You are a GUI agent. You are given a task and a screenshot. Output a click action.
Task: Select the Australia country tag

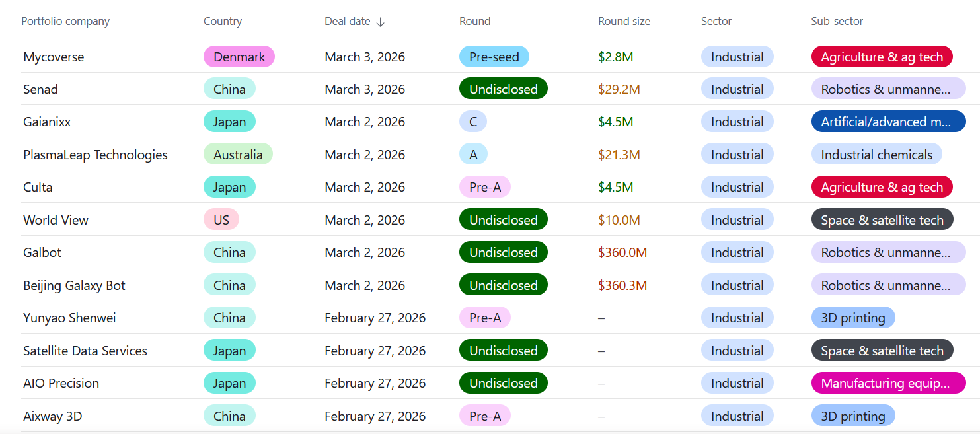238,155
